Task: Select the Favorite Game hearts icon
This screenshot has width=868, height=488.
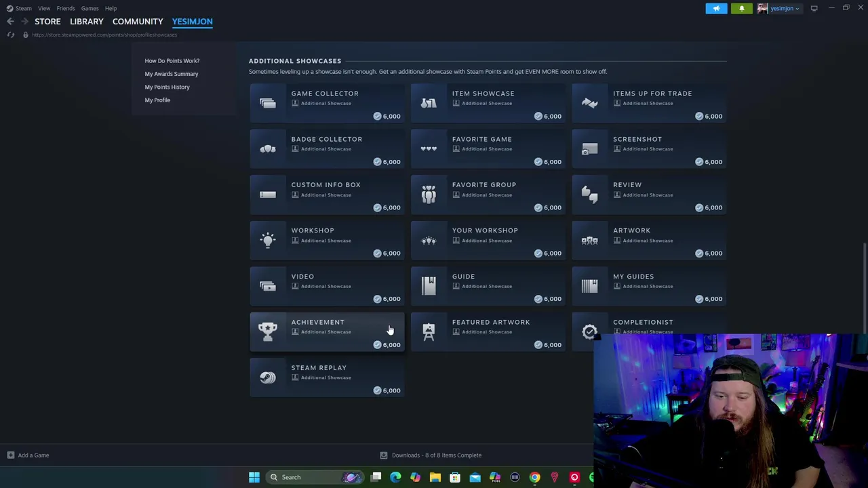Action: tap(429, 148)
